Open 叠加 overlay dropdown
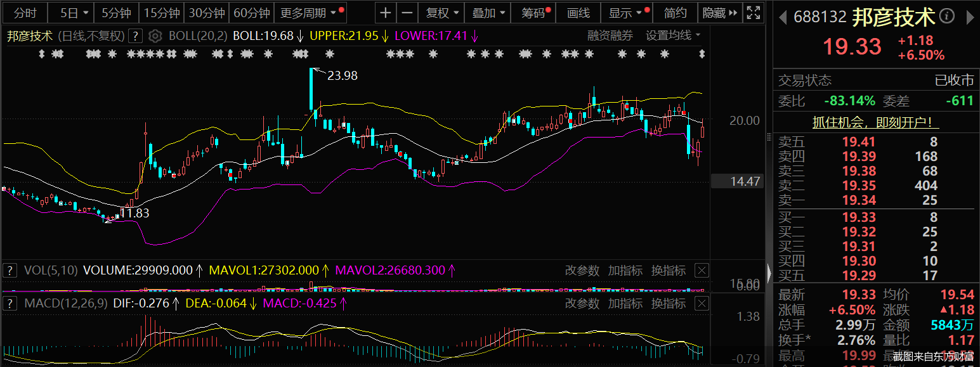Image resolution: width=980 pixels, height=367 pixels. 488,13
